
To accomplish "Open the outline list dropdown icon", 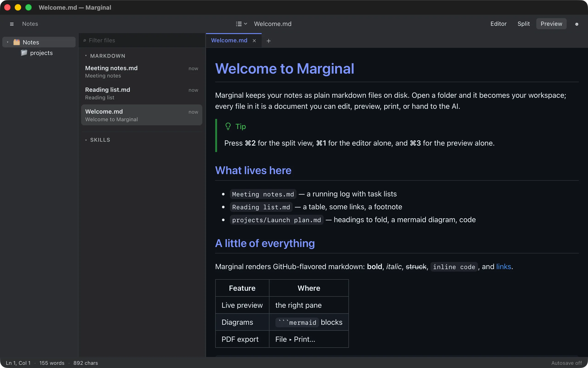I will (242, 24).
